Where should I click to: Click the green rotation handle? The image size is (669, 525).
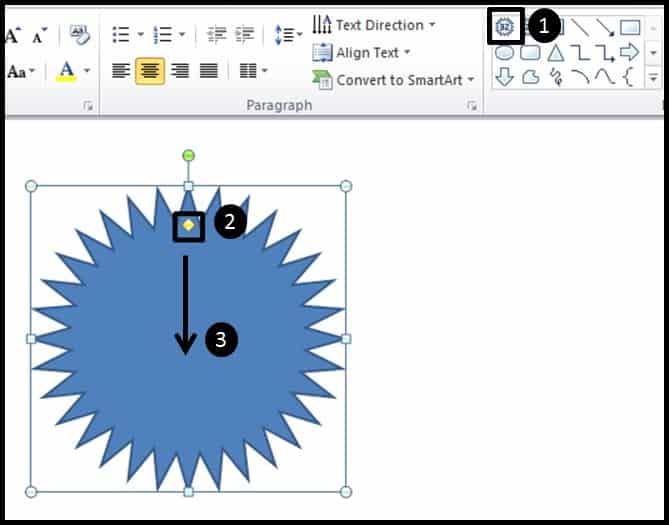(188, 156)
